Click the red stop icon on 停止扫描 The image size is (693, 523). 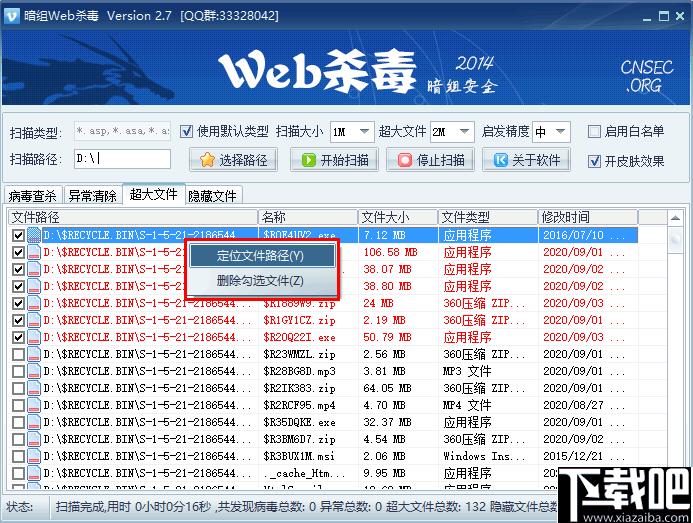[404, 160]
